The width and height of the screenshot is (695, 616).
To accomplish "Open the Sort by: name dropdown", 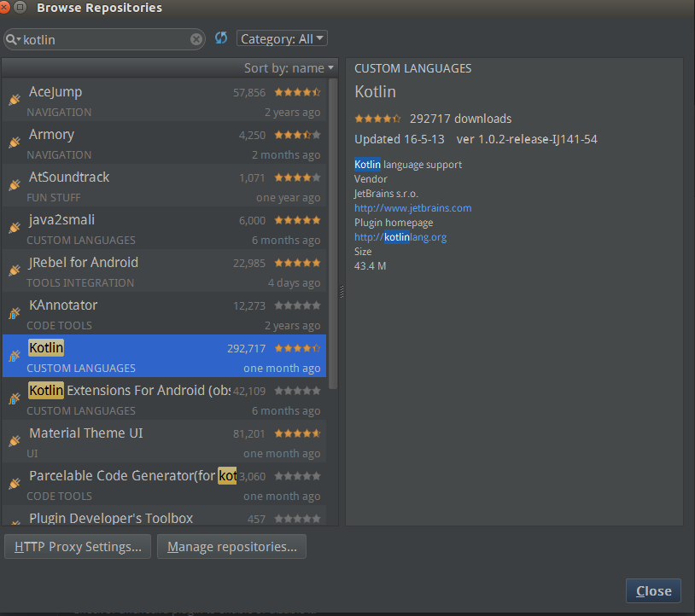I will click(289, 68).
